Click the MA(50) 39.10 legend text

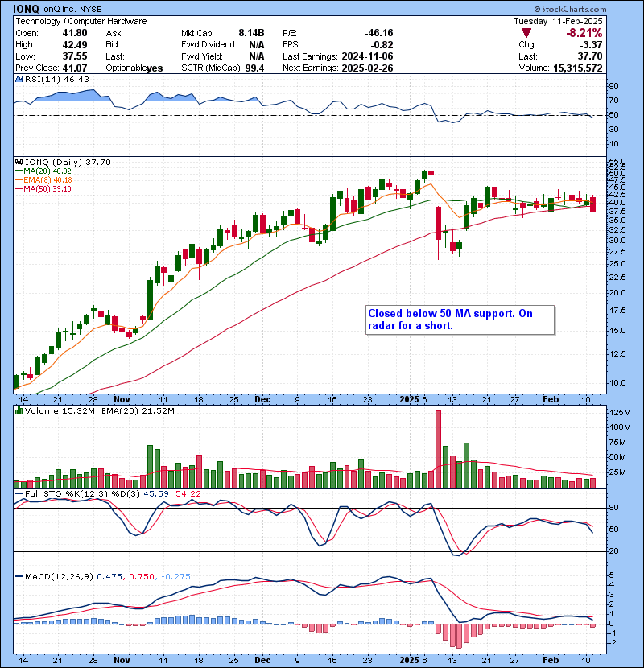click(47, 188)
